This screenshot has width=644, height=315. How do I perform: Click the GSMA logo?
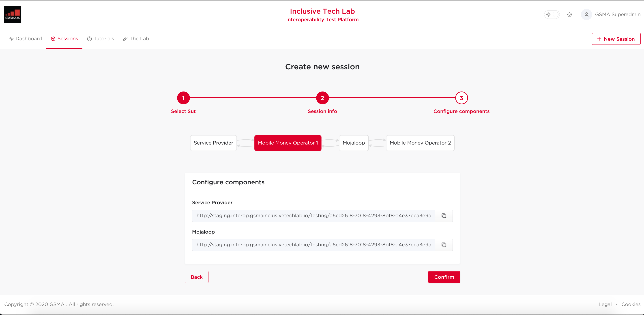pyautogui.click(x=13, y=15)
